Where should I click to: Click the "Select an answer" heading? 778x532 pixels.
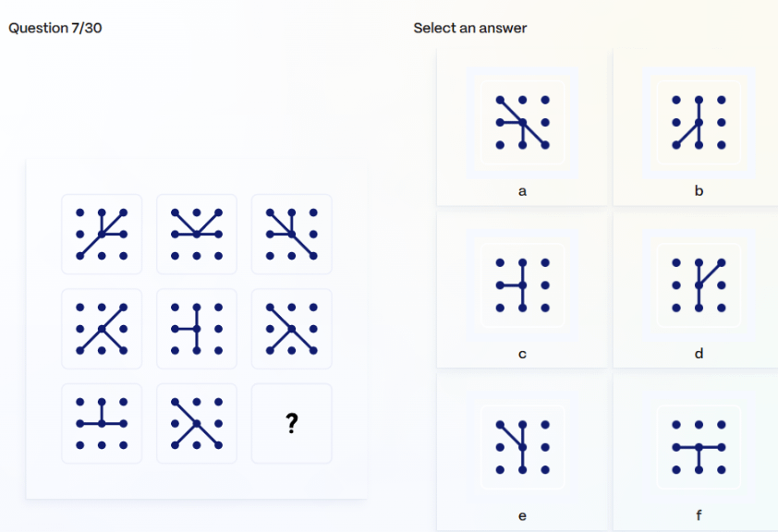click(470, 28)
